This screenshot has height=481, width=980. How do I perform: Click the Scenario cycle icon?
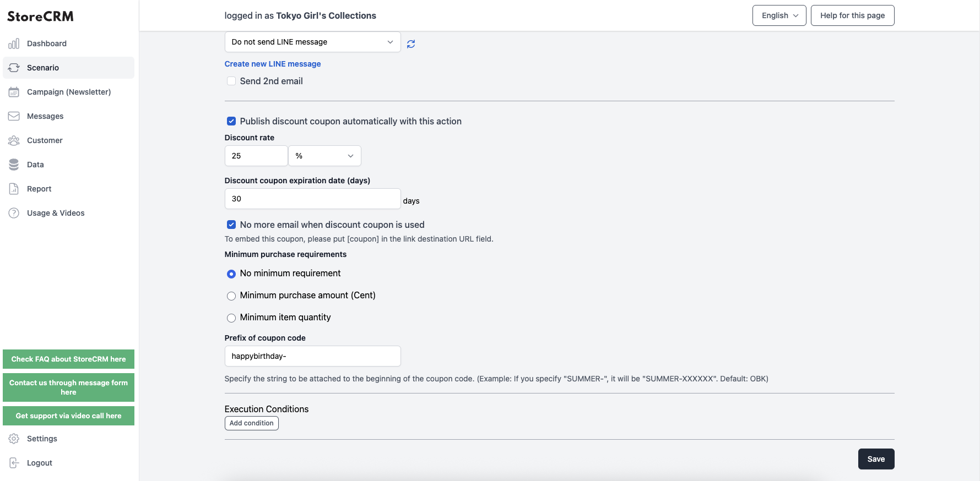[14, 68]
